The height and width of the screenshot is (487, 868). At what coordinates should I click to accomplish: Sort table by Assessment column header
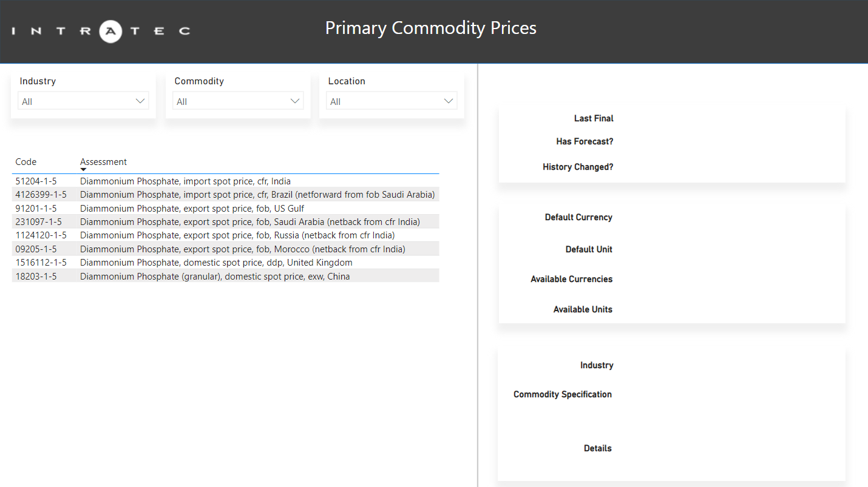click(104, 162)
